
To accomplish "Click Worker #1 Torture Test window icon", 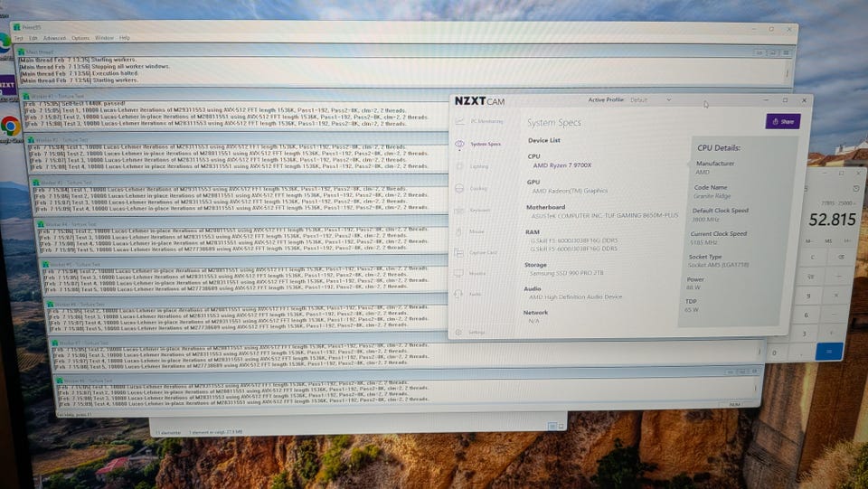I will [x=25, y=96].
